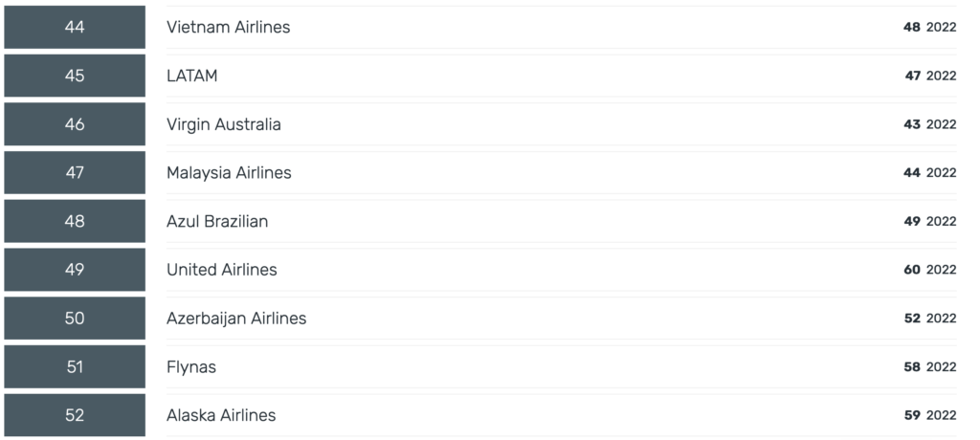This screenshot has height=440, width=980.
Task: Open Azerbaijan Airlines listing
Action: coord(236,319)
